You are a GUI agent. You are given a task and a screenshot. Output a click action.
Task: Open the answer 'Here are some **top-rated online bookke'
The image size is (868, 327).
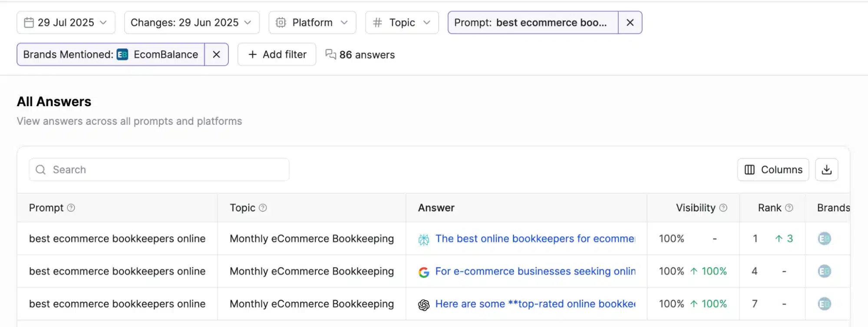[535, 304]
